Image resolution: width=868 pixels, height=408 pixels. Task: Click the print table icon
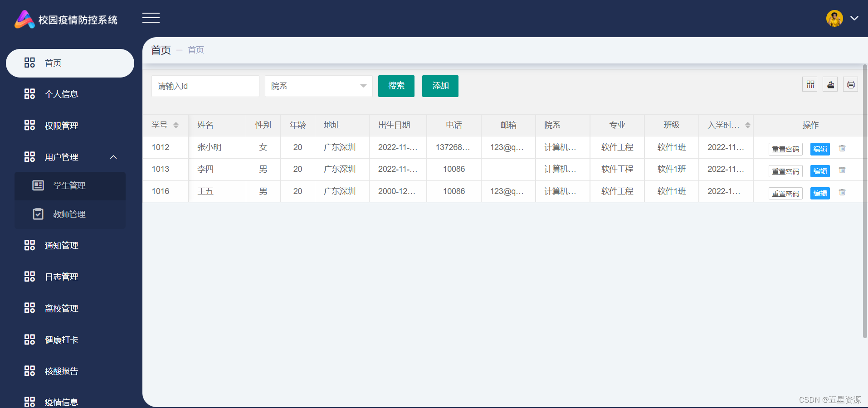[x=851, y=84]
